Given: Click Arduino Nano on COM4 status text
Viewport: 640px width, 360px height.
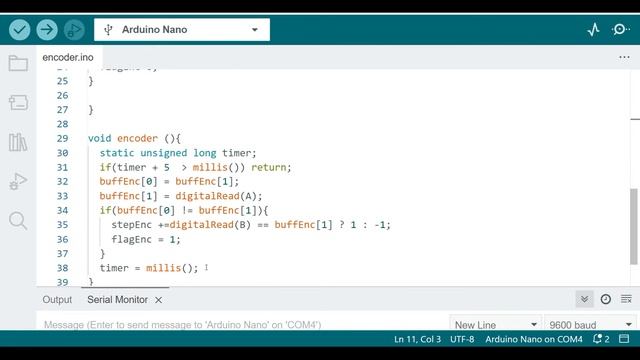Looking at the screenshot, I should [534, 339].
